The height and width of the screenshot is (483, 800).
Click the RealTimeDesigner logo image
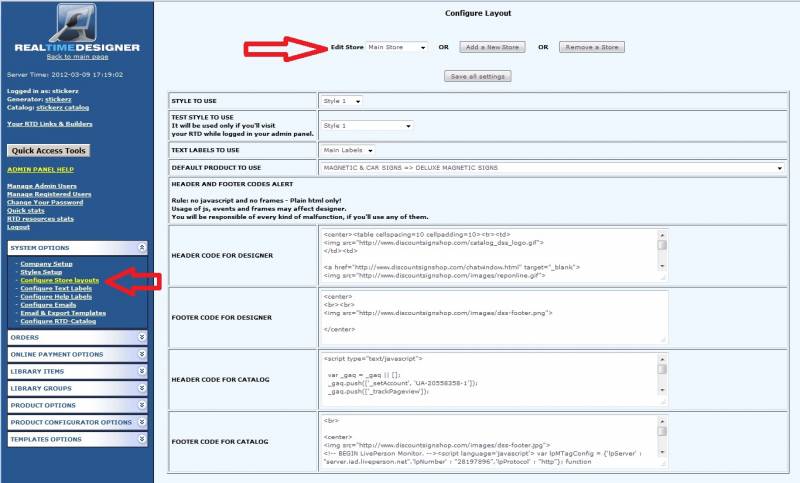click(x=77, y=27)
